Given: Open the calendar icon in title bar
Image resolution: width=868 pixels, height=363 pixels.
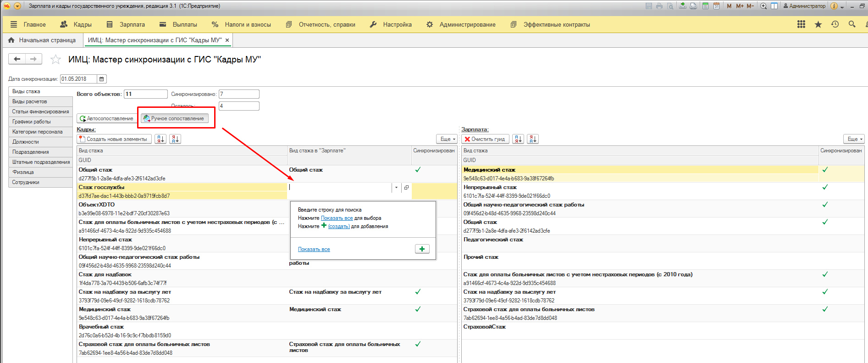Looking at the screenshot, I should [716, 6].
